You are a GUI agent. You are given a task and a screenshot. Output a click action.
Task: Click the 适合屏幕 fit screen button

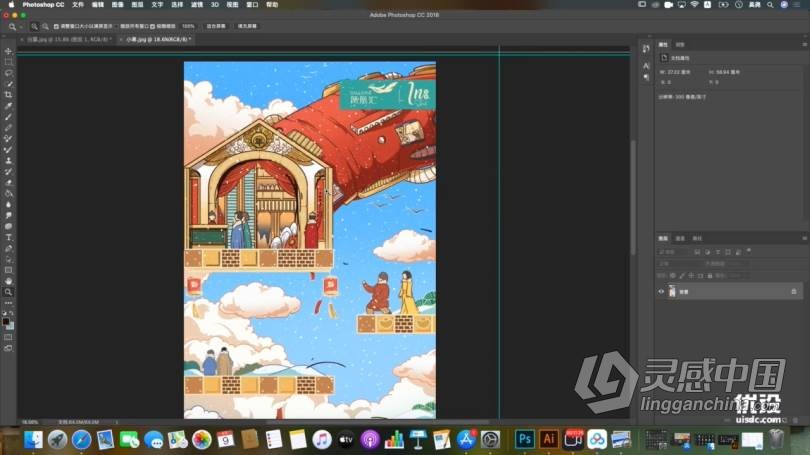[x=216, y=26]
